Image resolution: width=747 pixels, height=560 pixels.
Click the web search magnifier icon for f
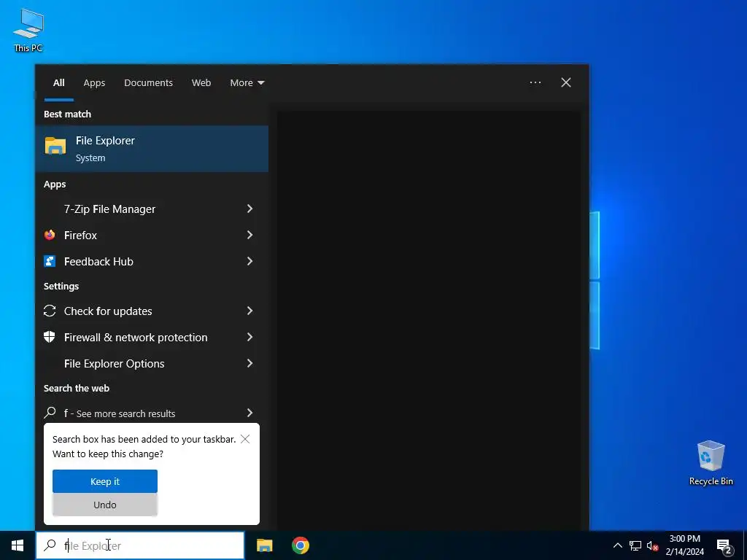point(50,413)
